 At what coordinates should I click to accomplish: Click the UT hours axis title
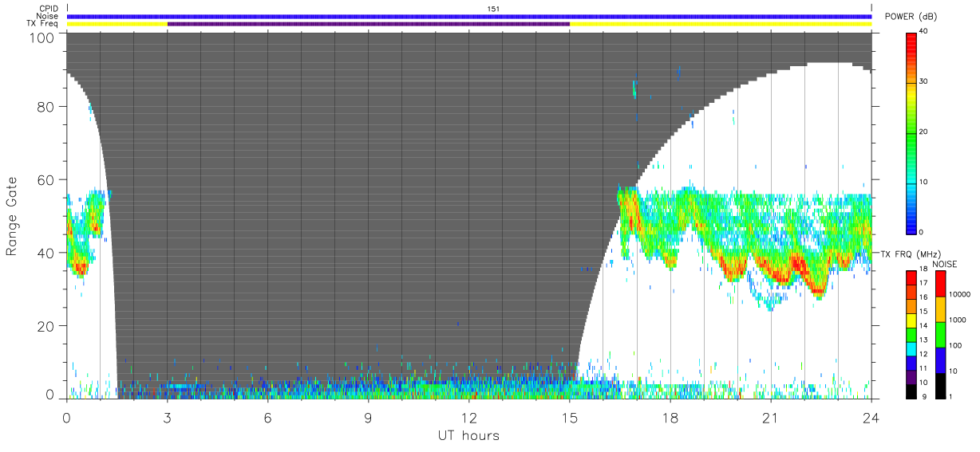(x=469, y=435)
